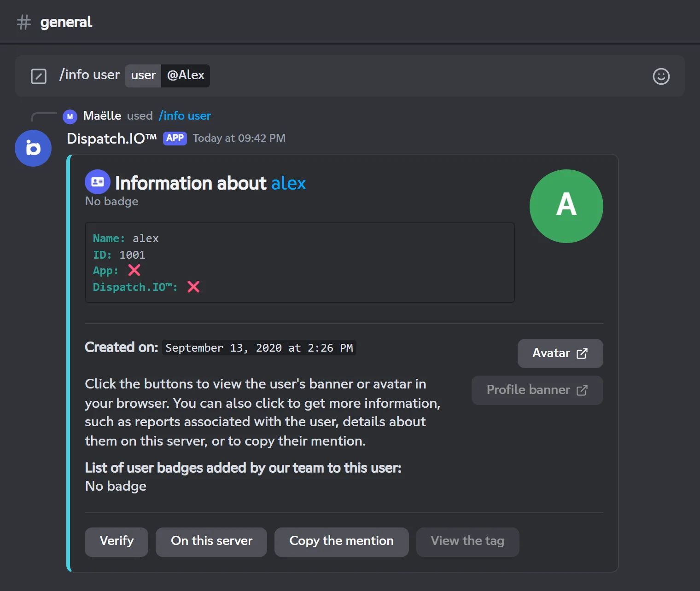Select the @Alex mention in command input
The height and width of the screenshot is (591, 700).
pos(186,75)
